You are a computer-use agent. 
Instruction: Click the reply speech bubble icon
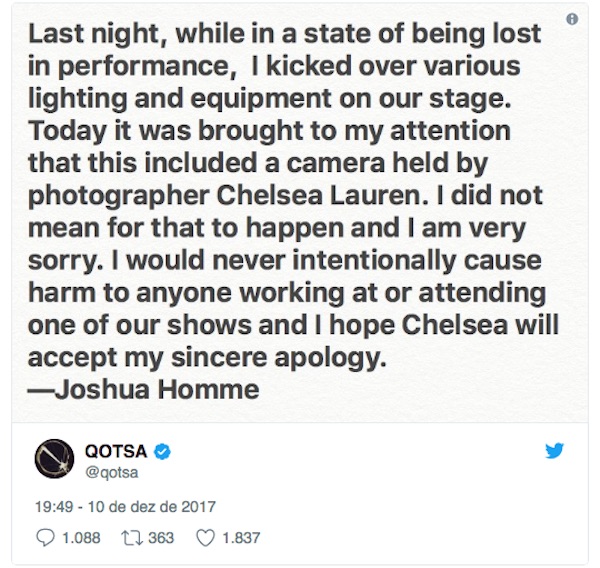coord(45,538)
